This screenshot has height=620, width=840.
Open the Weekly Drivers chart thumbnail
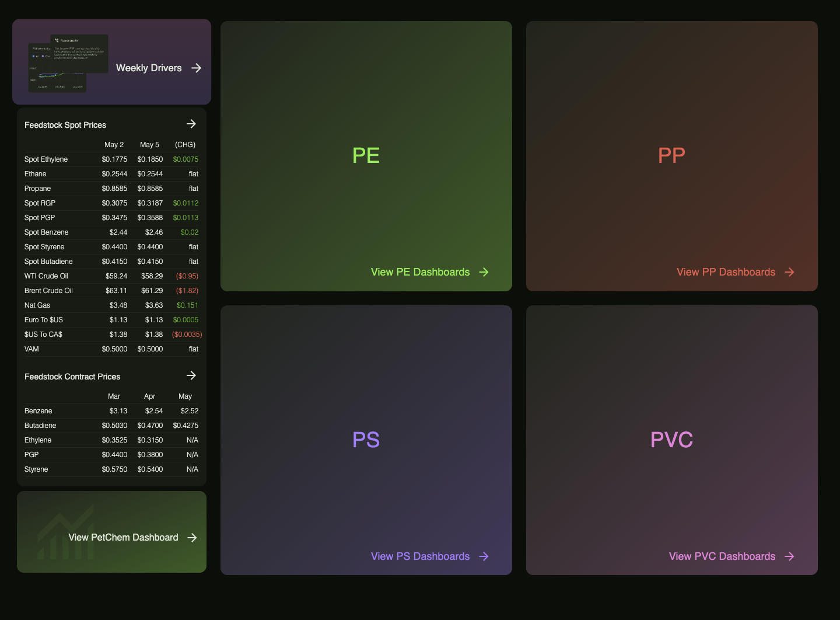point(68,63)
